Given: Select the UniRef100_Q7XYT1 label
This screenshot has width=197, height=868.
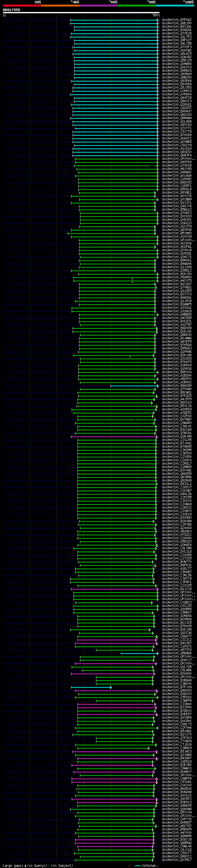Looking at the screenshot, I should tap(177, 128).
